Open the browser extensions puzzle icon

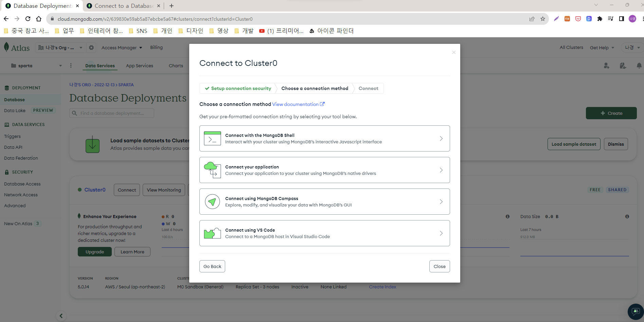[x=600, y=19]
